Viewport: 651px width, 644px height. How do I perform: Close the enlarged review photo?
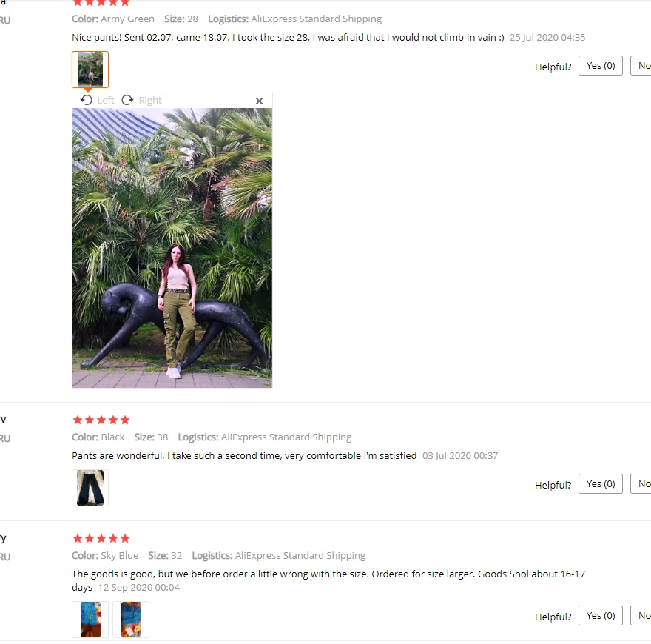[259, 101]
